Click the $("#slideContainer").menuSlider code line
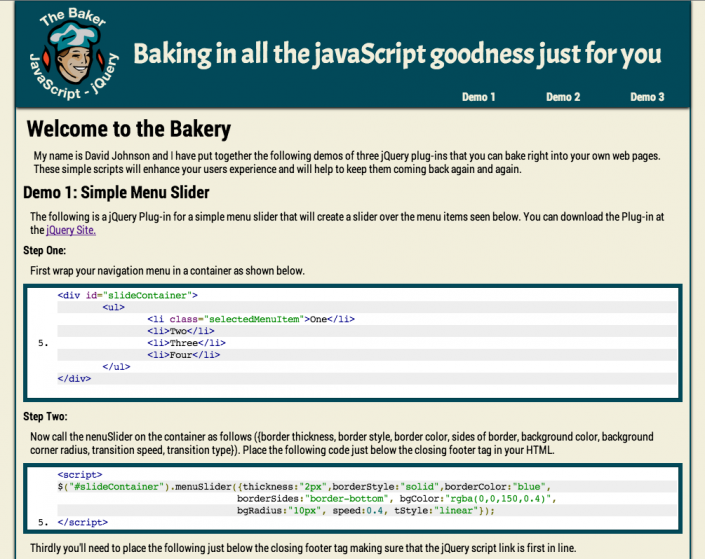705x559 pixels. 304,487
